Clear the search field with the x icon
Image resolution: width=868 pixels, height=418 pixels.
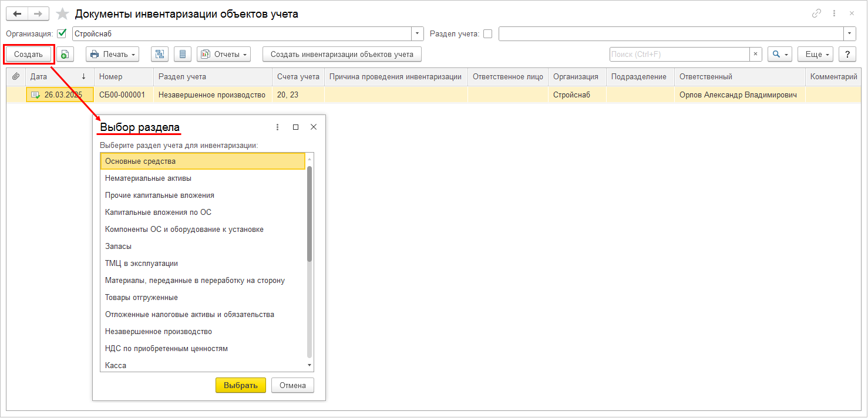(756, 54)
